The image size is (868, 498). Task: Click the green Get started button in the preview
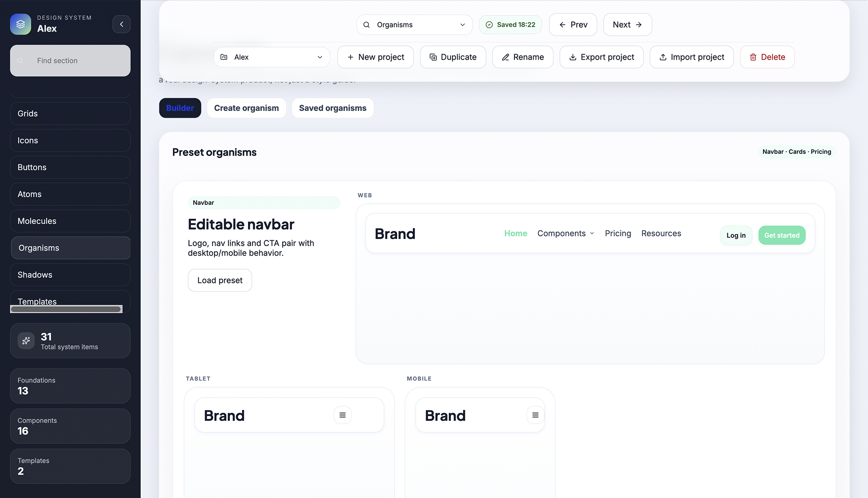click(x=782, y=235)
